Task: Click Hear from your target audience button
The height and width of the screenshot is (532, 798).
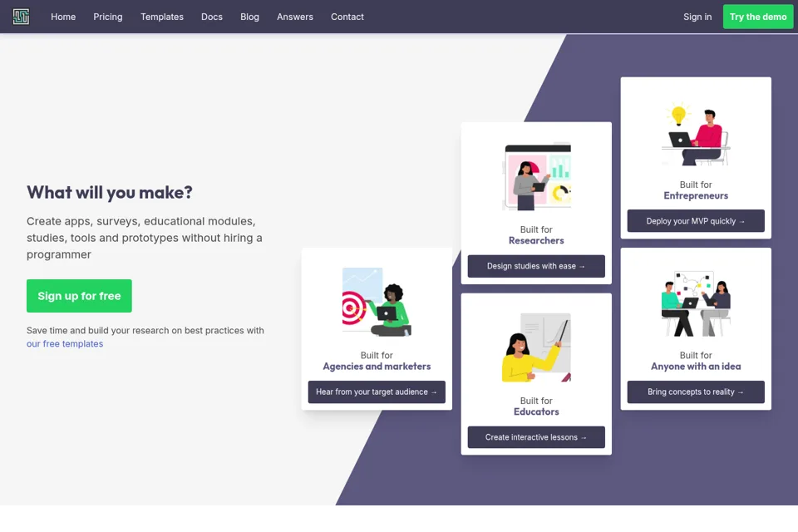Action: click(377, 392)
